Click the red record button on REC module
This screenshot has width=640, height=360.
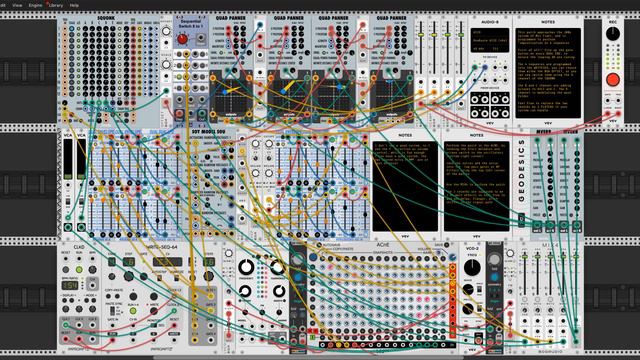tap(612, 80)
